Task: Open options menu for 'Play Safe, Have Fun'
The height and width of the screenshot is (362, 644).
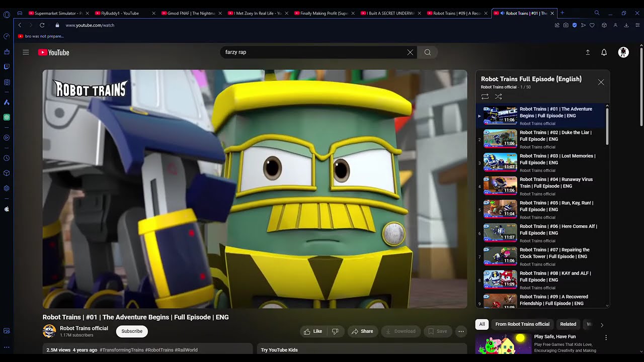Action: click(606, 338)
